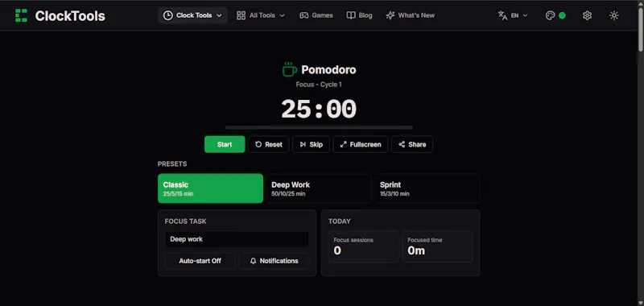
Task: Click the PRESETS section heading
Action: point(172,164)
